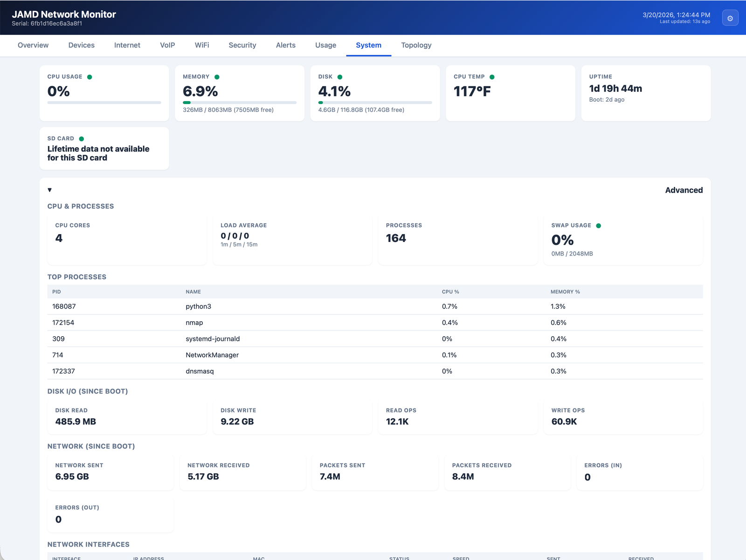
Task: Open the Devices tab
Action: (x=81, y=45)
